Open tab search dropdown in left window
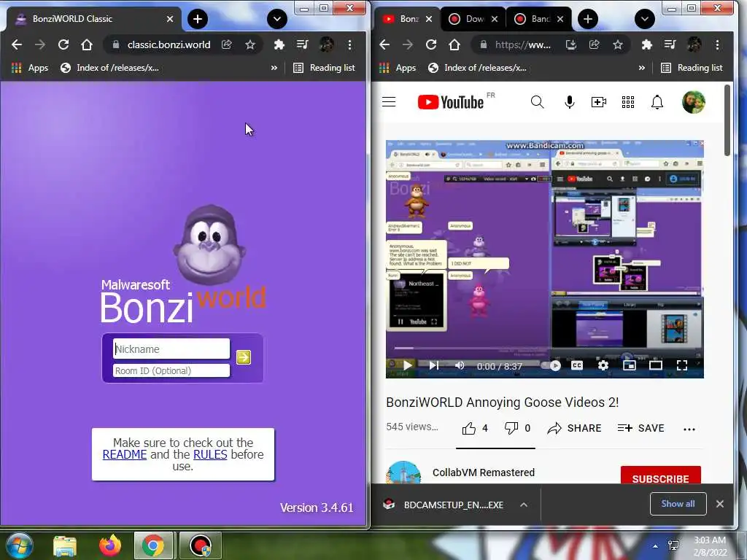Viewport: 747px width, 560px height. click(x=276, y=19)
